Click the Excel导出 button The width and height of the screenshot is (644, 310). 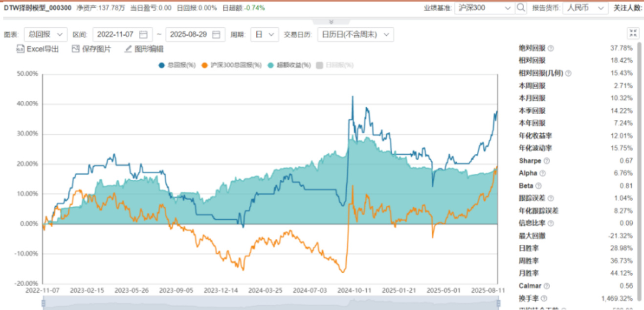coord(38,49)
